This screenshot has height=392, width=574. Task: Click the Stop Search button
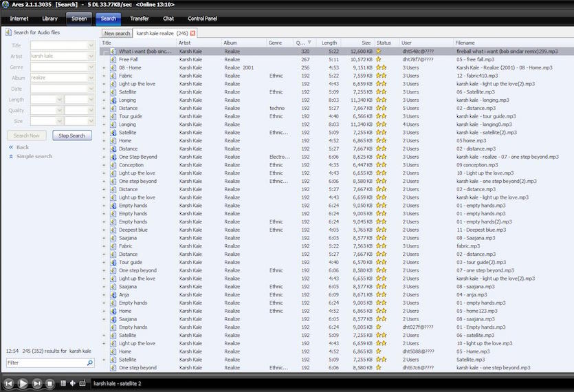point(71,135)
